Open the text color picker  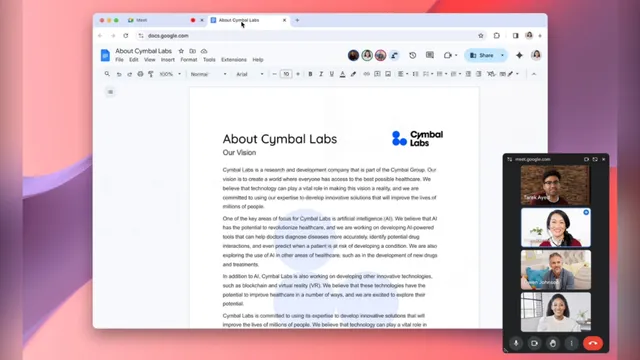pos(342,74)
